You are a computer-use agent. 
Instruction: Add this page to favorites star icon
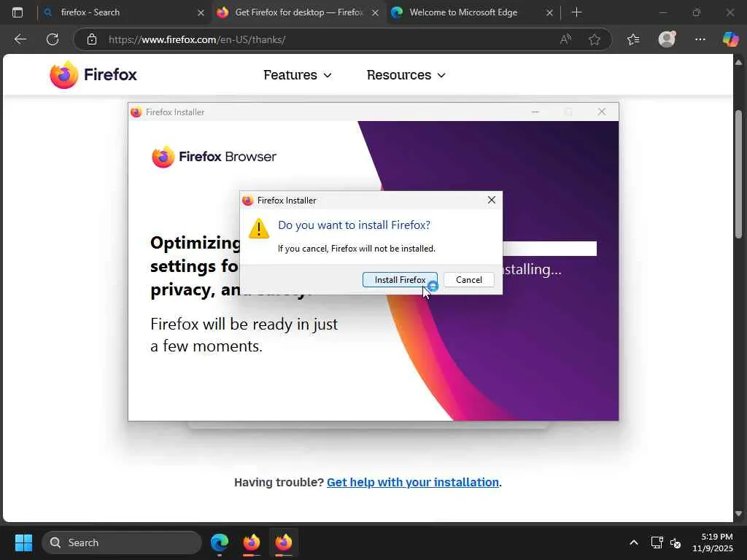point(594,39)
